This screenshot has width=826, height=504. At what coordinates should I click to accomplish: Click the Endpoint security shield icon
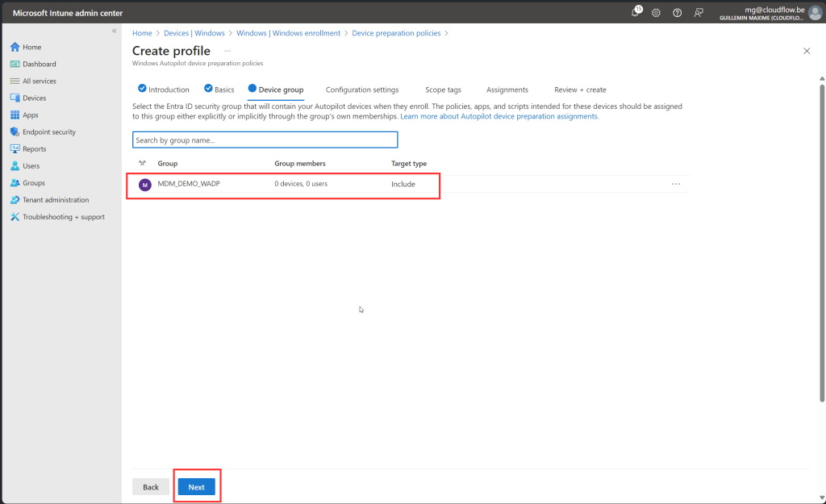coord(15,131)
